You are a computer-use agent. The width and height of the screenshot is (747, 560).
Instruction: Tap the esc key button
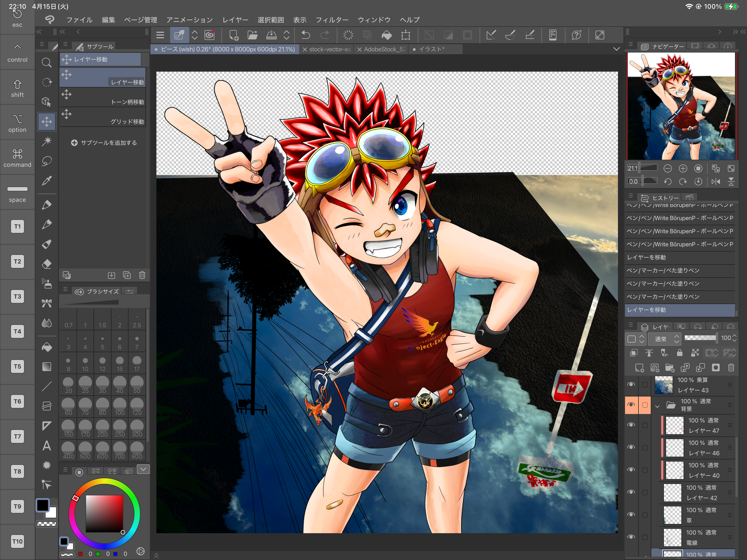(17, 17)
